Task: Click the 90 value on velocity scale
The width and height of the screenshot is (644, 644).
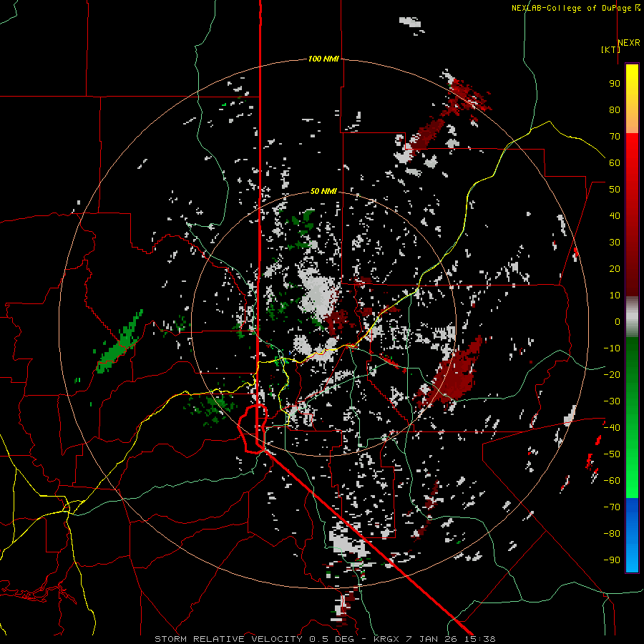Action: (615, 84)
